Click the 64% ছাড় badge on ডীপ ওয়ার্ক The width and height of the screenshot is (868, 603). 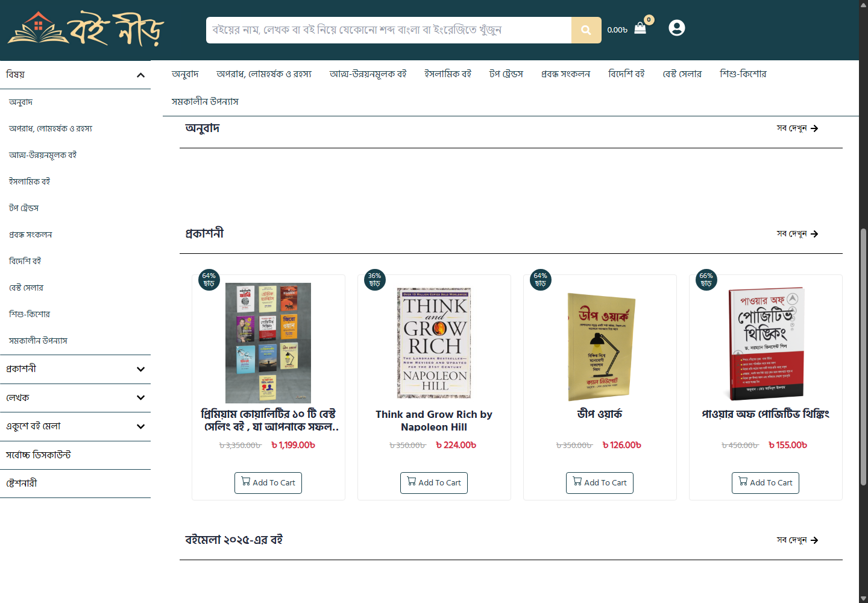(541, 280)
